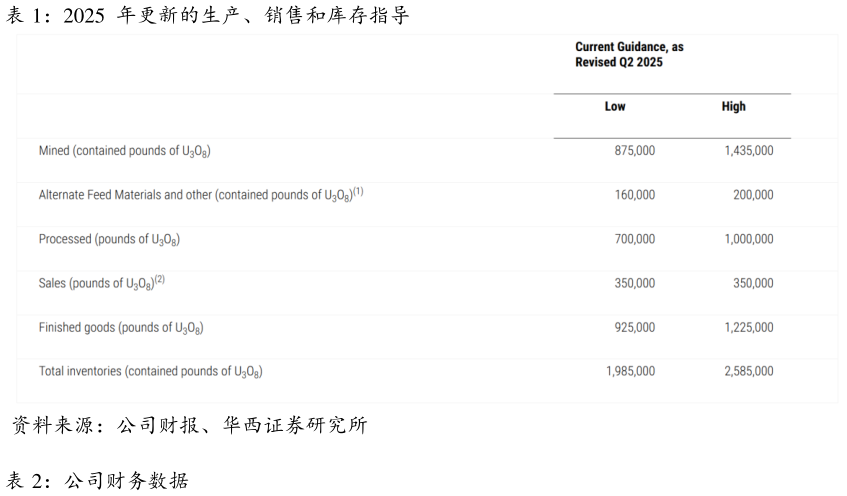The image size is (847, 496).
Task: Select the Mined low value 875,000
Action: (x=635, y=151)
